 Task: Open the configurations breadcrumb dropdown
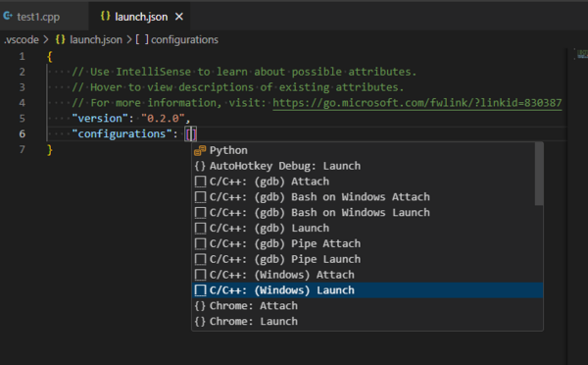coord(176,39)
